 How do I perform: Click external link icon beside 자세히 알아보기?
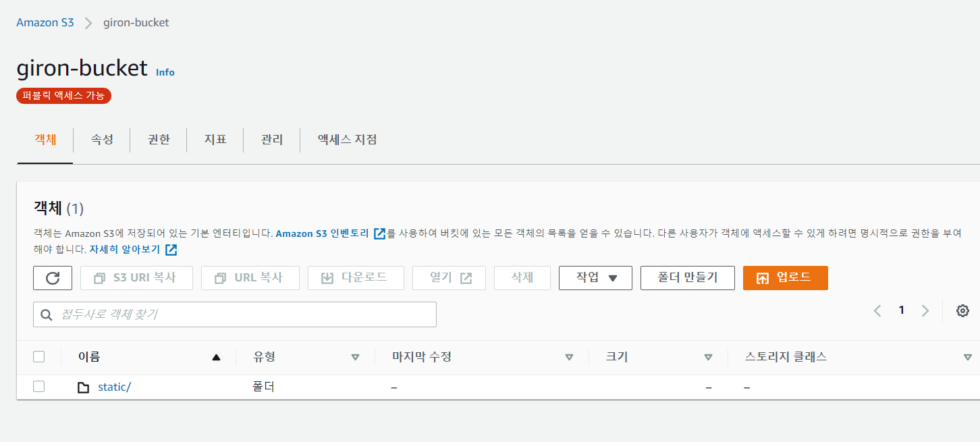coord(171,250)
